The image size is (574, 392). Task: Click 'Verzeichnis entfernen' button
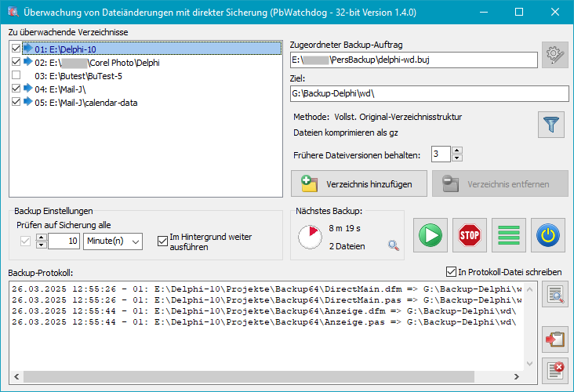500,183
